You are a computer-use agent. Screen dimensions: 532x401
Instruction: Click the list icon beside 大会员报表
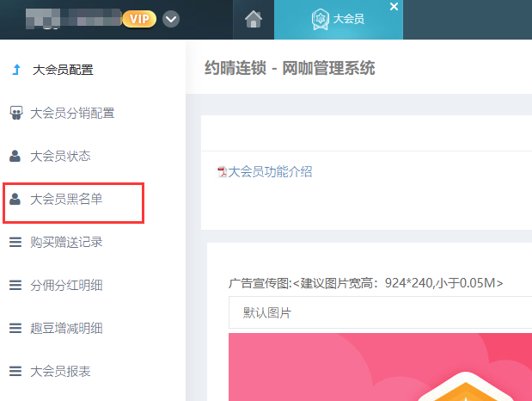coord(15,371)
